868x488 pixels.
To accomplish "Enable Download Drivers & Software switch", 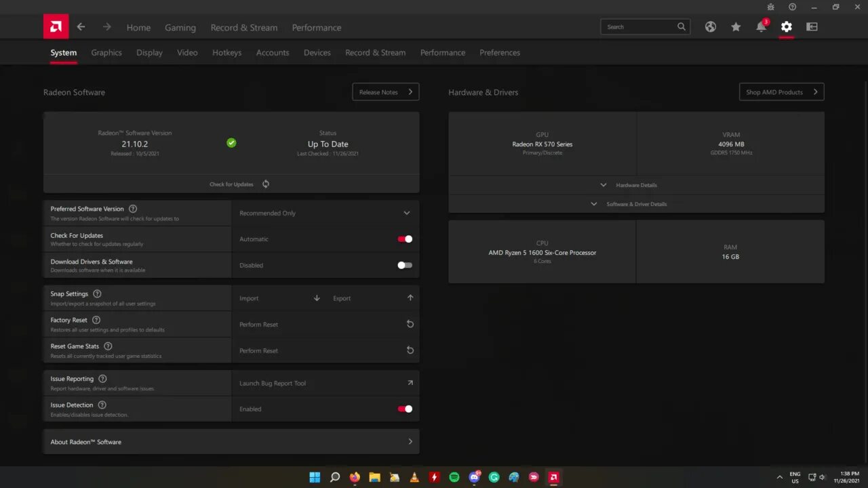I will tap(405, 265).
